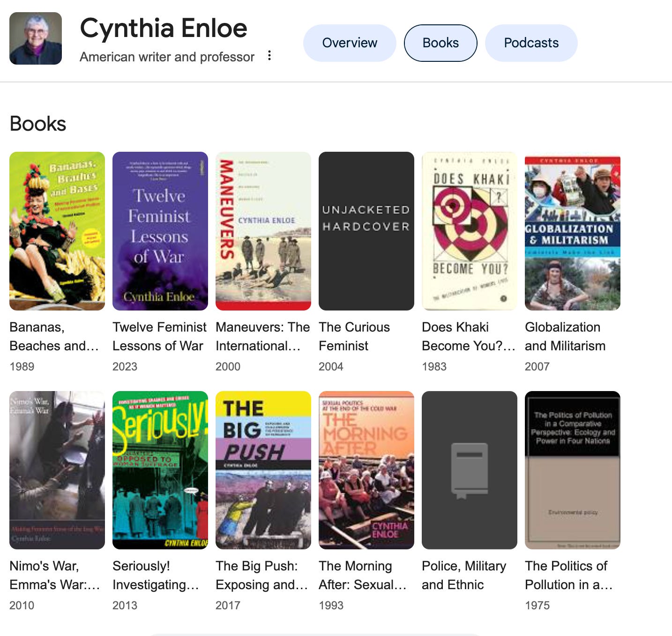Open the Bananas, Beaches and Bases cover
Screen dimensions: 672x636
coord(57,231)
